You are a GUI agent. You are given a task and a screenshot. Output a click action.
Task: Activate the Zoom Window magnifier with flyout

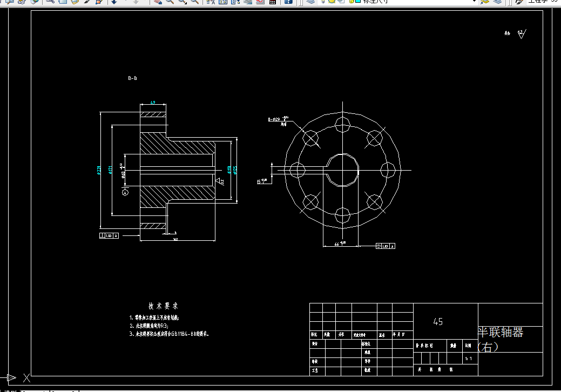(x=182, y=2)
